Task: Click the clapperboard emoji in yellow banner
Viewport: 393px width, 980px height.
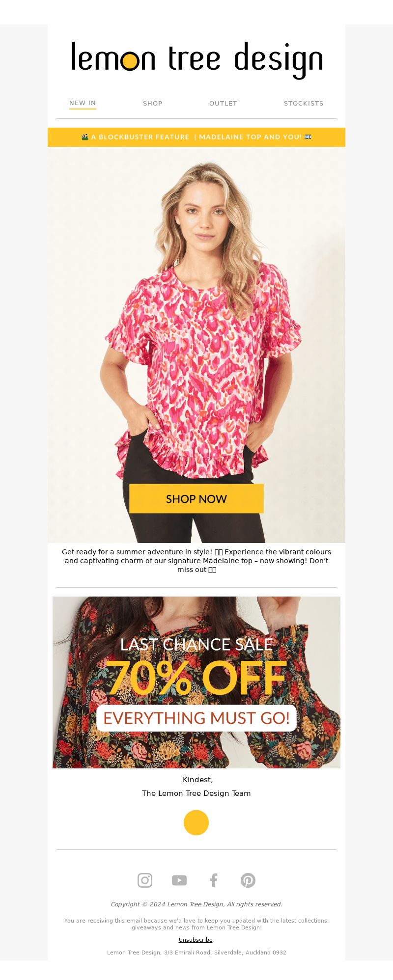Action: (x=85, y=137)
